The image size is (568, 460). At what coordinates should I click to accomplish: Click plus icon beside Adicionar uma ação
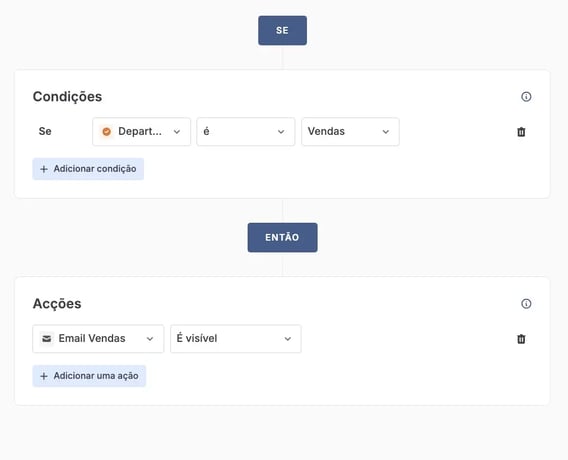44,376
